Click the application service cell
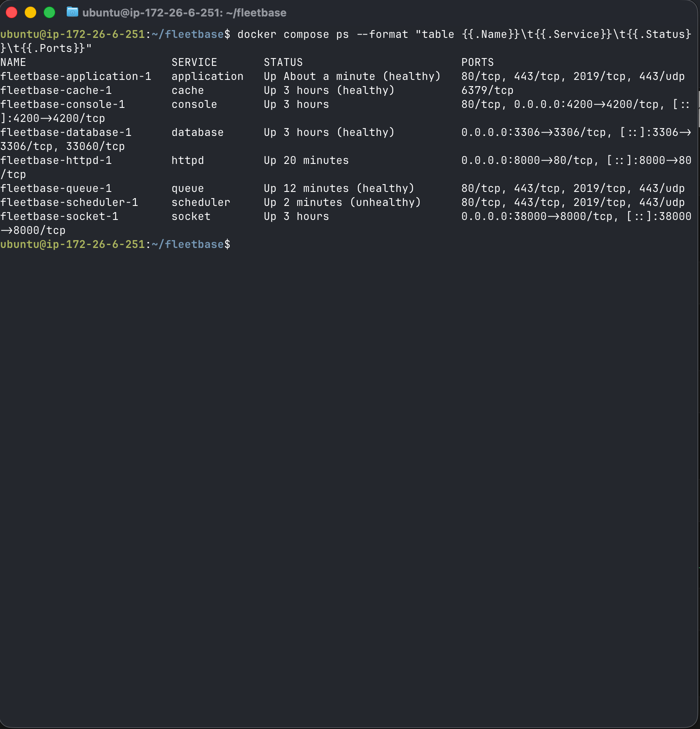Viewport: 700px width, 729px height. (x=208, y=76)
